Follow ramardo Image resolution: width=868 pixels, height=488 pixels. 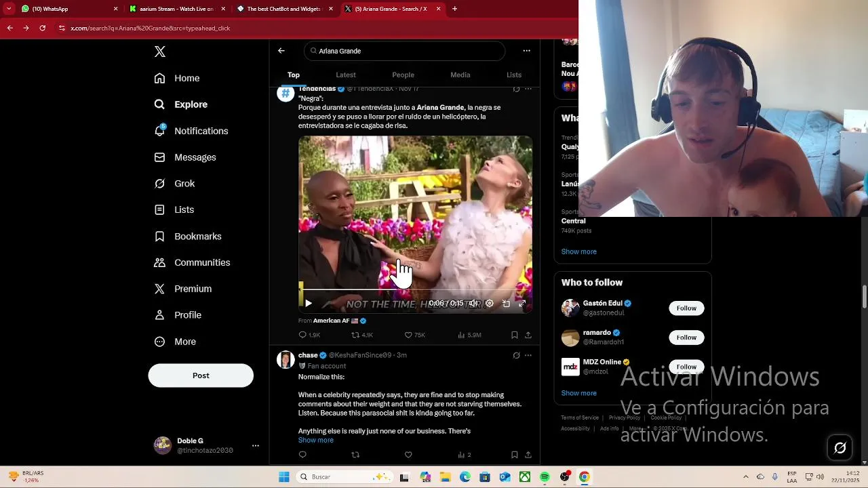pos(686,338)
